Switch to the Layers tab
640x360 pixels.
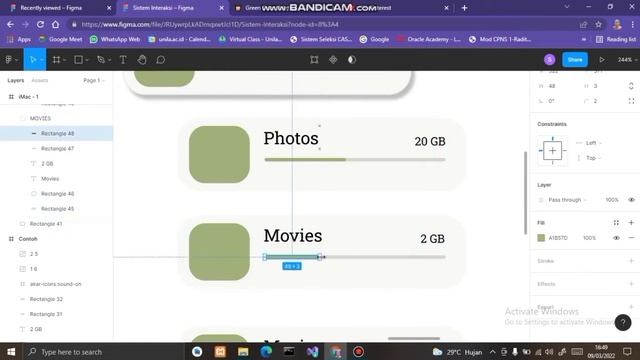[x=16, y=80]
